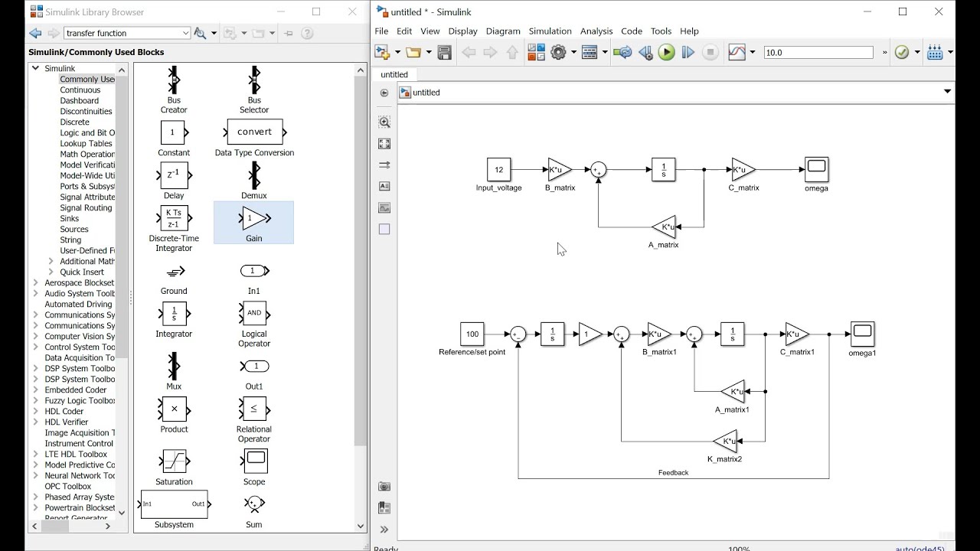This screenshot has width=980, height=551.
Task: Open Model Configuration Parameters gear icon
Action: (558, 52)
